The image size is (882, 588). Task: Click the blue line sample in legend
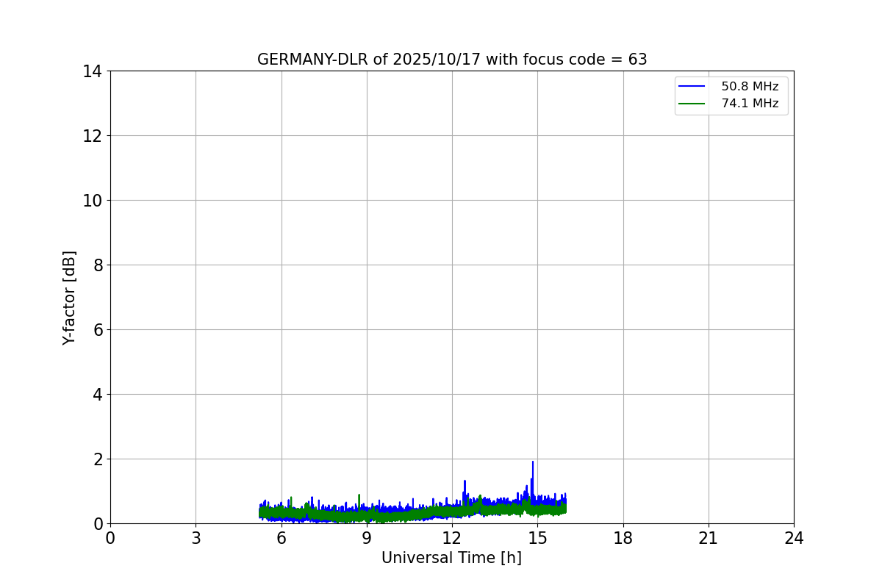692,87
